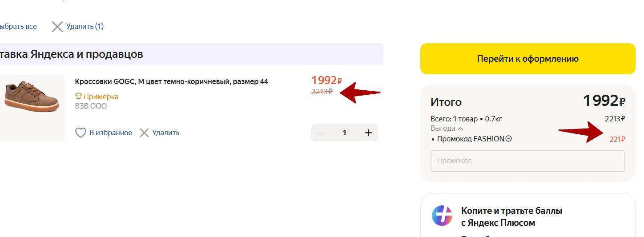The width and height of the screenshot is (644, 237).
Task: Open the Кроссовки GOGC product title link
Action: point(171,82)
